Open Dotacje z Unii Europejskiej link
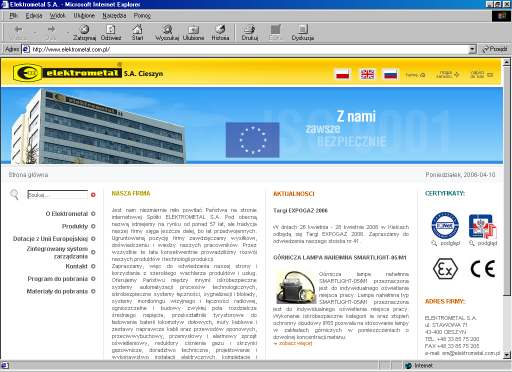The image size is (512, 372). 50,239
